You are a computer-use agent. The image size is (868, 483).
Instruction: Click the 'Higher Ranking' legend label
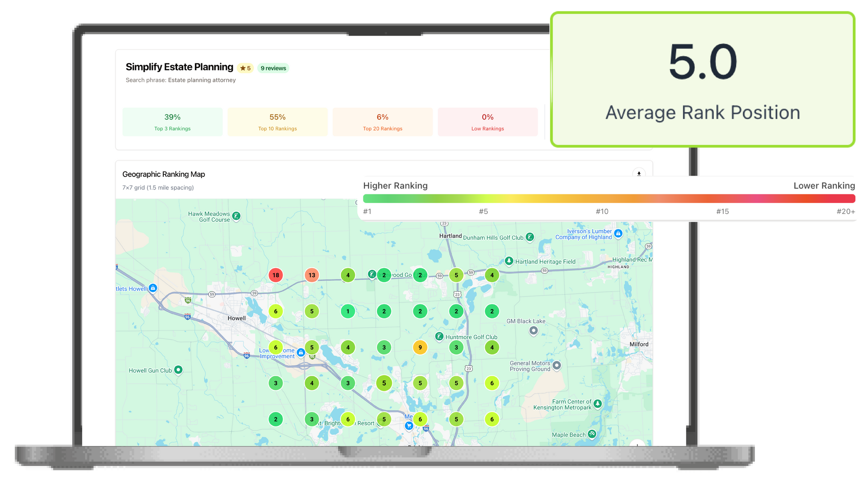[x=395, y=185]
